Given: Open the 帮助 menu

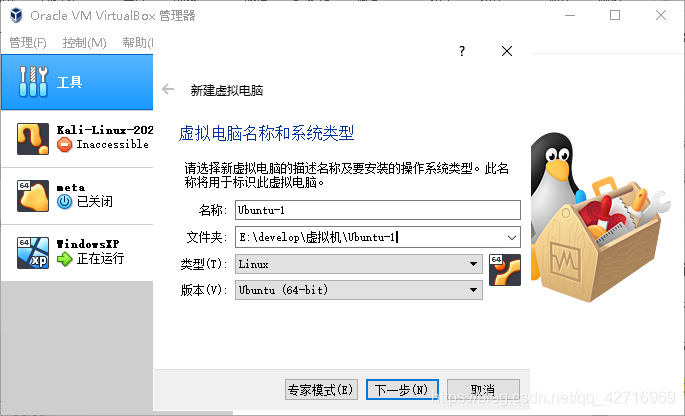Looking at the screenshot, I should coord(137,42).
